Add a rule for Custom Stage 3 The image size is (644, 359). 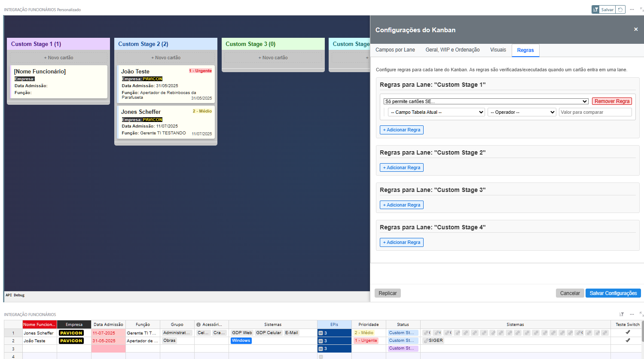(x=402, y=205)
